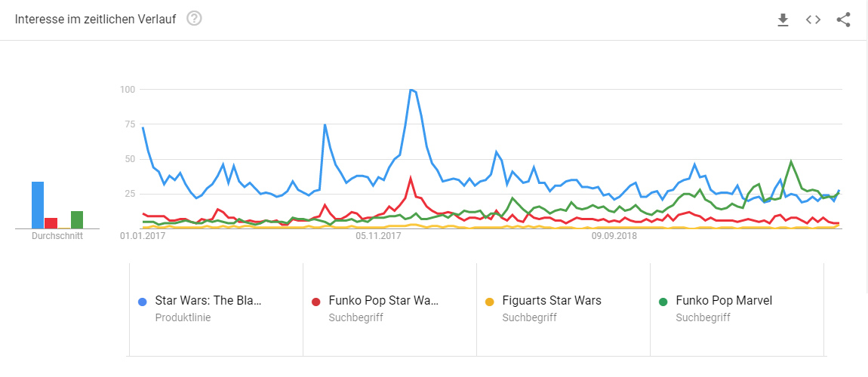Select the Funko Pop Star Wars legend label
Viewport: 868px width, 377px height.
[383, 301]
